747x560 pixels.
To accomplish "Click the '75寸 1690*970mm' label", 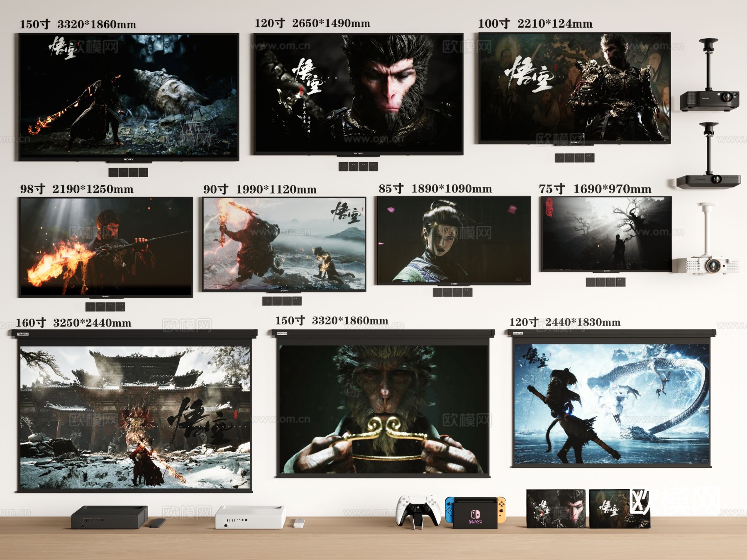I will tap(595, 189).
